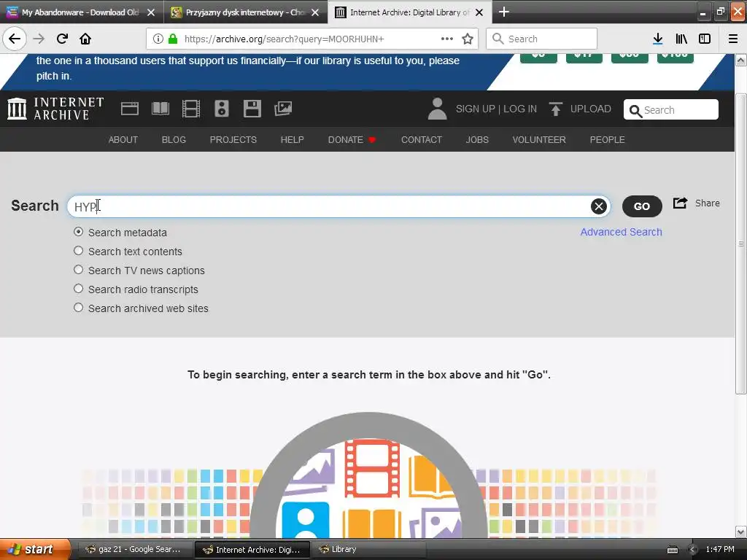The height and width of the screenshot is (560, 747).
Task: Click the keyboard icon in system tray
Action: click(672, 550)
